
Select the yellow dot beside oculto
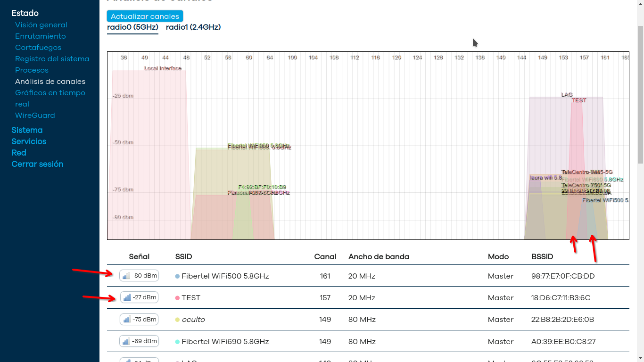tap(176, 319)
